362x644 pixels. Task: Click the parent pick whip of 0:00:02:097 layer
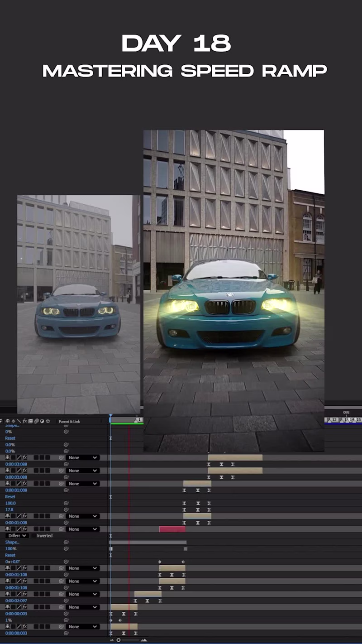point(61,594)
